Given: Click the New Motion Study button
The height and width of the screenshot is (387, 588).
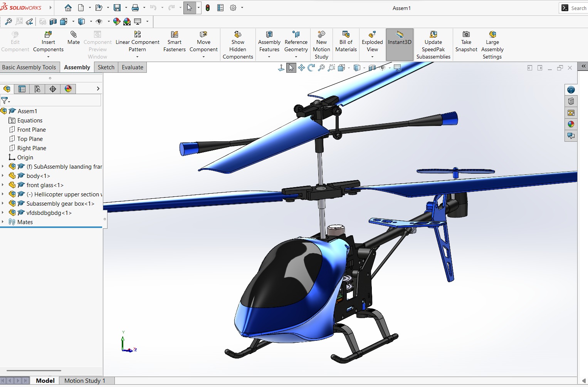Looking at the screenshot, I should 321,45.
